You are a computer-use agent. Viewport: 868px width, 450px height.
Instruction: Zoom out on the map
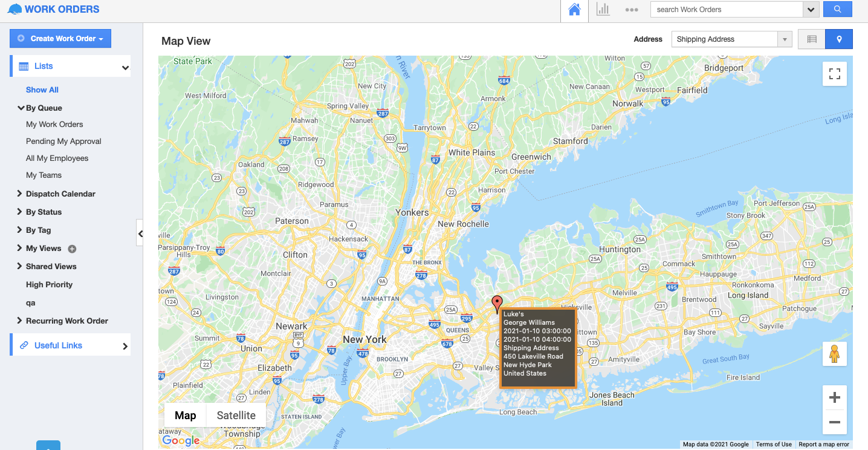point(835,422)
